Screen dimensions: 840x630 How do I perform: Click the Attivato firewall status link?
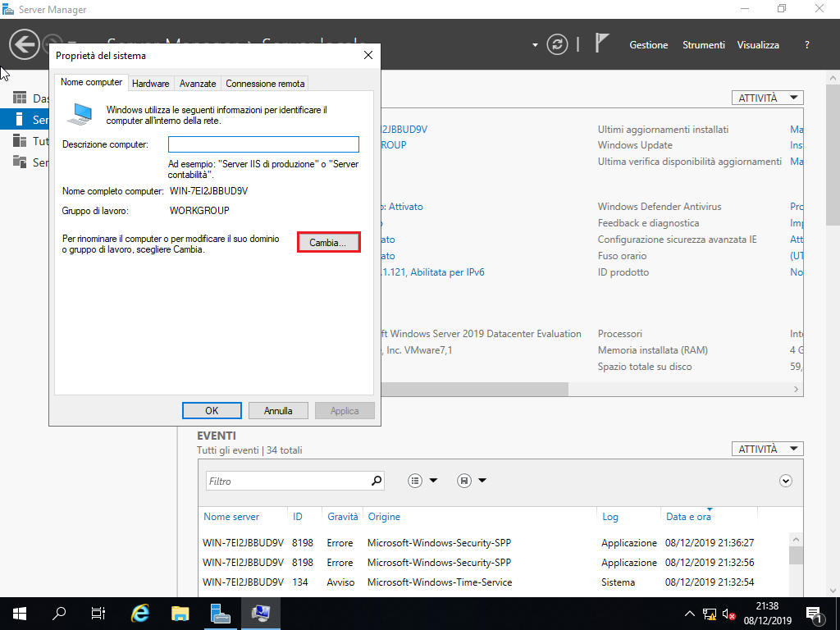click(403, 207)
